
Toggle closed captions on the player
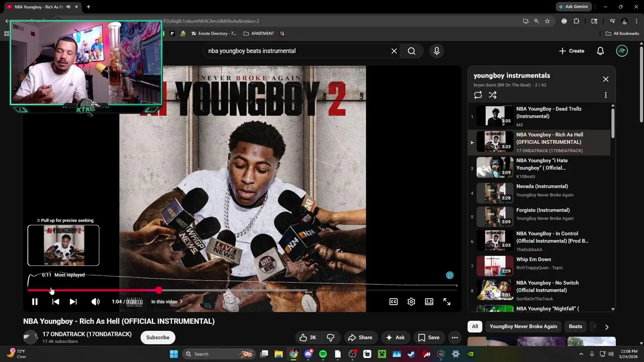click(393, 302)
